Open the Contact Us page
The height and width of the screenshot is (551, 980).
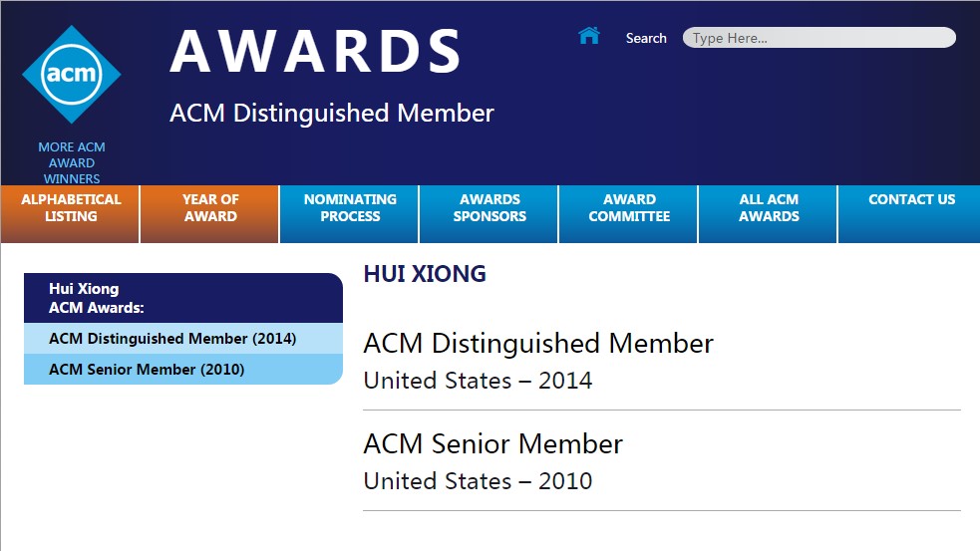[911, 199]
